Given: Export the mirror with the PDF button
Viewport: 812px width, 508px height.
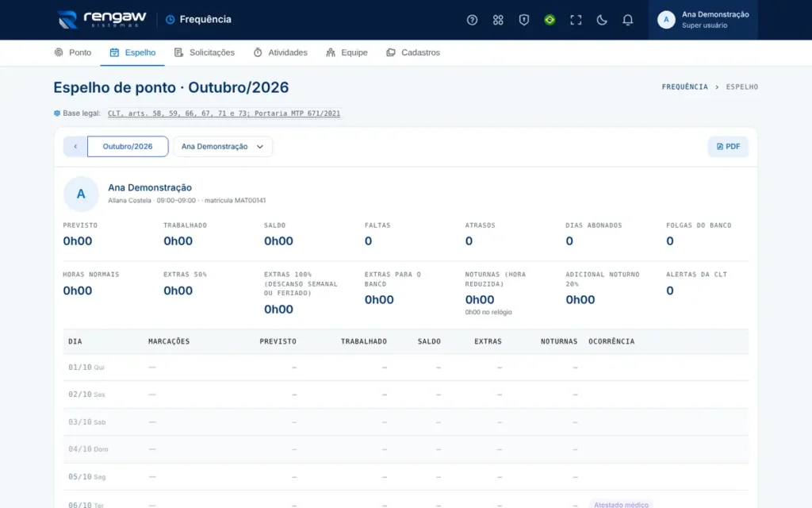Looking at the screenshot, I should pyautogui.click(x=728, y=147).
